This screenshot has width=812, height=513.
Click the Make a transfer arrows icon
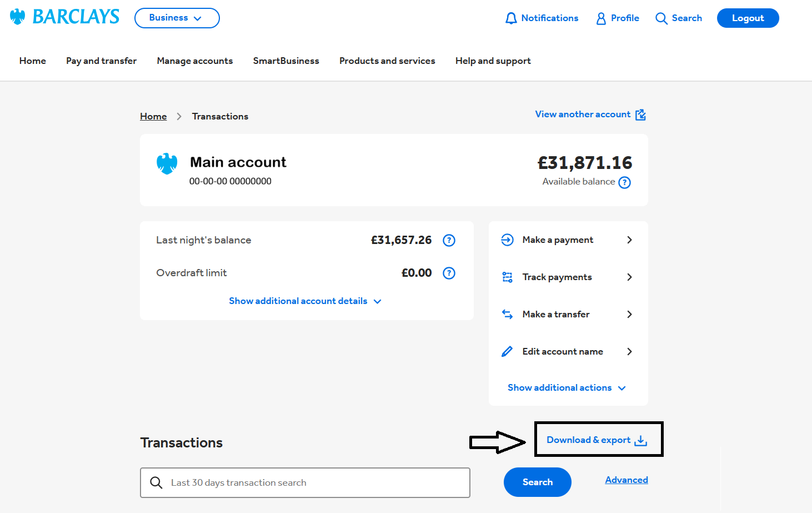click(x=507, y=314)
